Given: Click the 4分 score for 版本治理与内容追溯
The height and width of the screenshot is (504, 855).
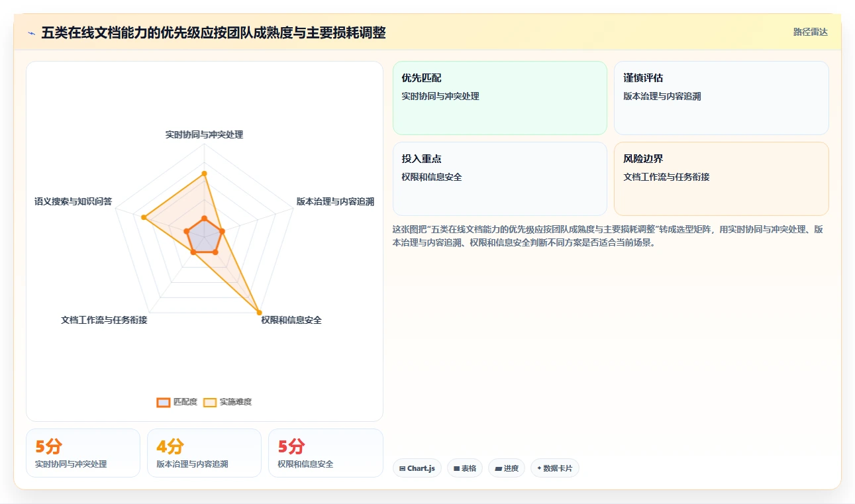Looking at the screenshot, I should click(x=170, y=447).
